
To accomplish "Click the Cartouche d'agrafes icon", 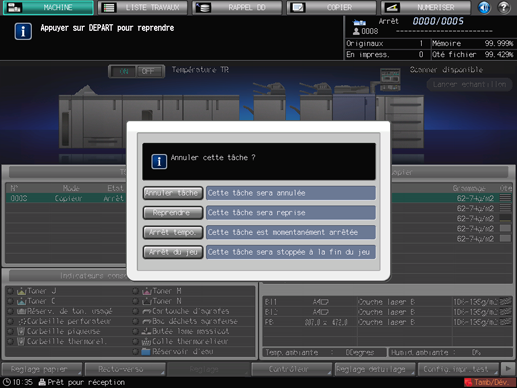I will tap(147, 311).
